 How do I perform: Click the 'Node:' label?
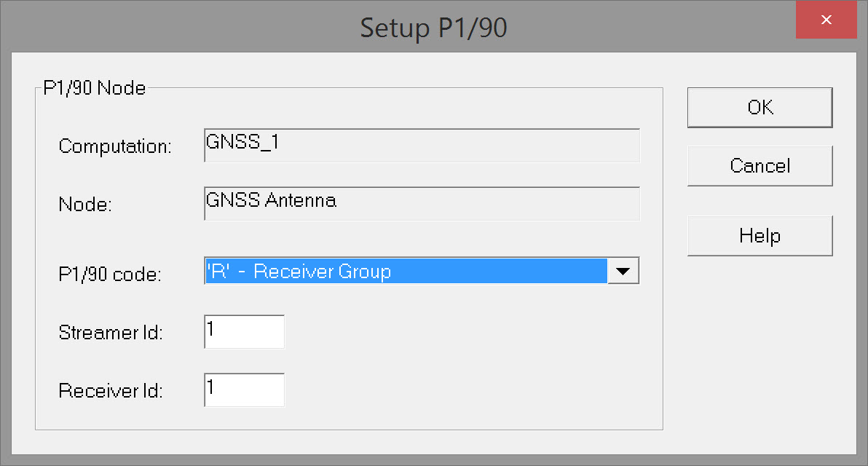[85, 205]
